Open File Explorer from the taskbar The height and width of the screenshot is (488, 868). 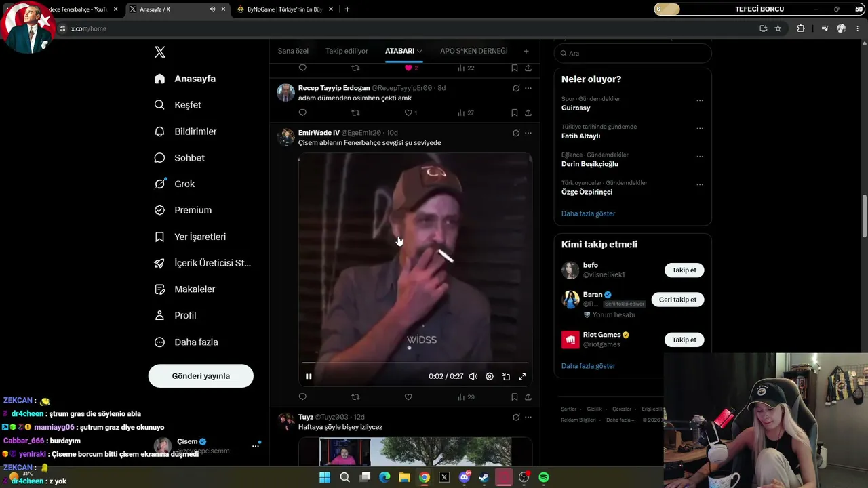[x=404, y=477]
